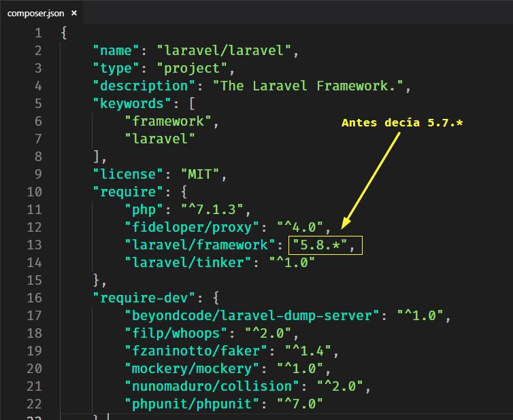The height and width of the screenshot is (420, 513).
Task: Click the "^7.1.3" version value
Action: tap(212, 209)
